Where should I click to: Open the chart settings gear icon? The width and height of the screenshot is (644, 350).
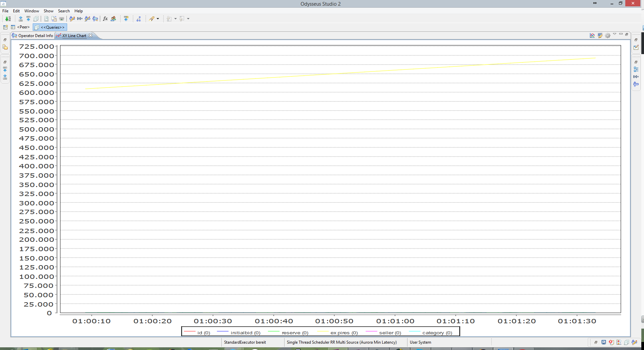point(608,35)
